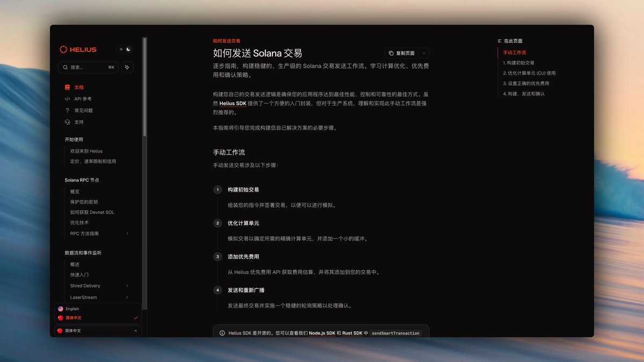Screen dimensions: 644x362
Task: Click the question mark icon for 常见问题
Action: point(67,110)
